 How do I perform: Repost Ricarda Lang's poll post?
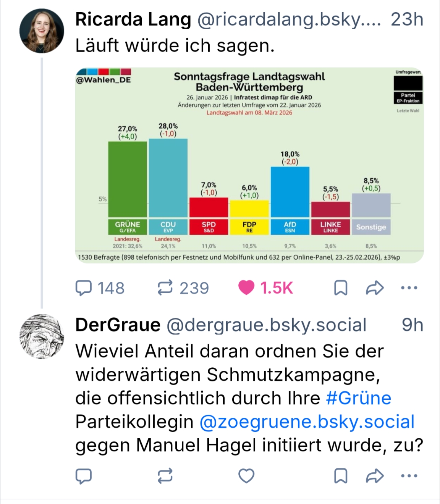(x=165, y=288)
